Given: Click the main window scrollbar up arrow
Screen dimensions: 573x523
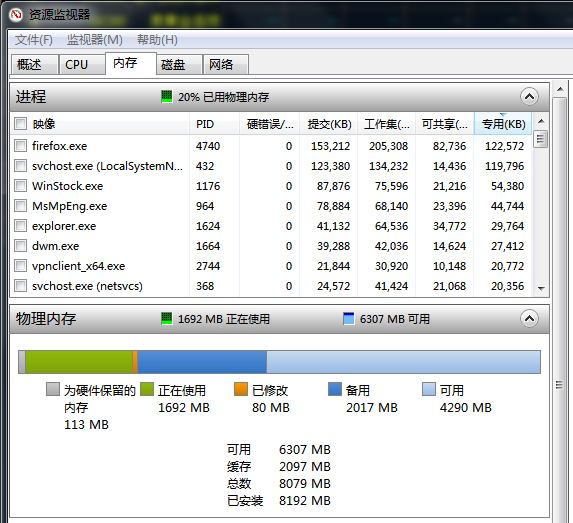Looking at the screenshot, I should click(x=560, y=90).
